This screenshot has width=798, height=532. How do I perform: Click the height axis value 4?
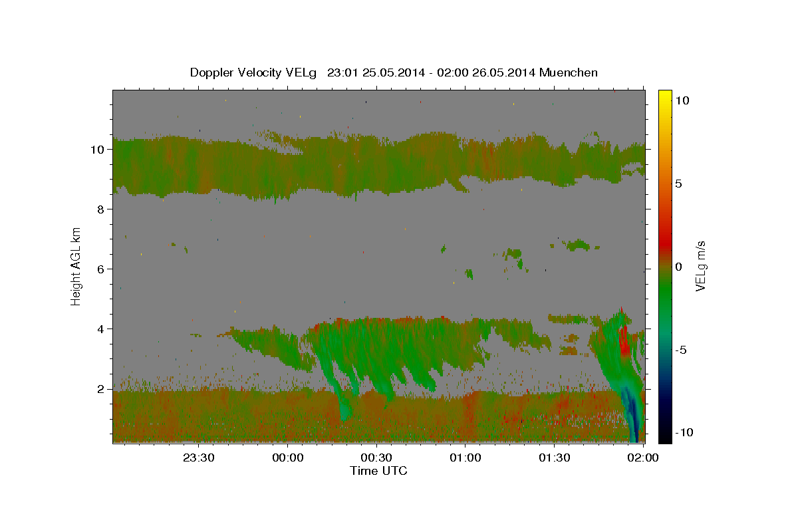(102, 329)
